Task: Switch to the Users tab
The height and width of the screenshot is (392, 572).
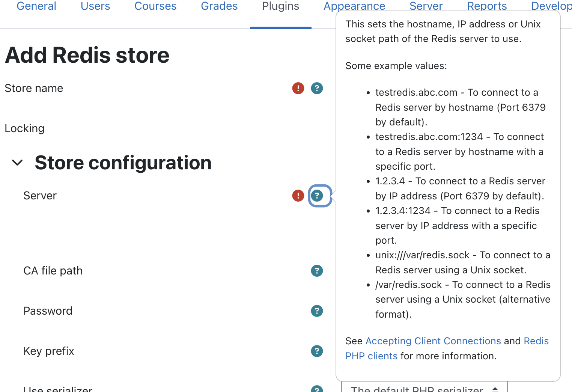Action: (95, 6)
